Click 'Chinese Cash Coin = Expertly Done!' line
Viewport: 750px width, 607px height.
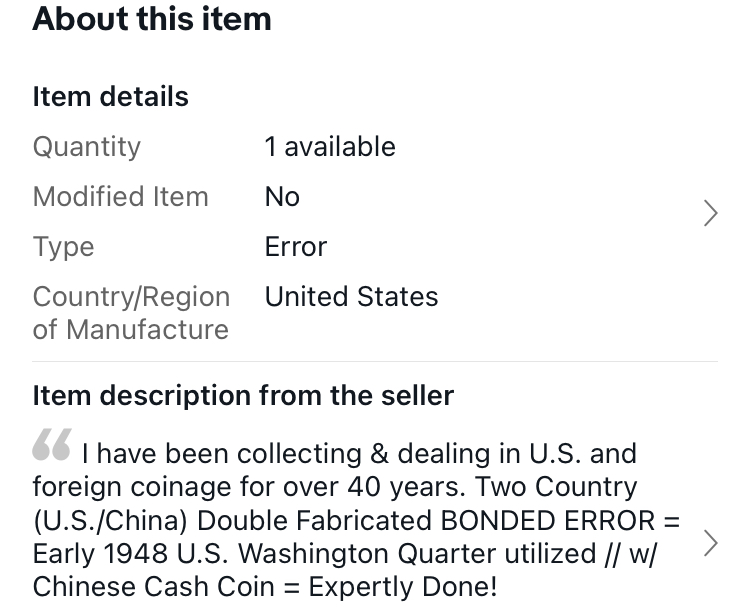[x=265, y=587]
